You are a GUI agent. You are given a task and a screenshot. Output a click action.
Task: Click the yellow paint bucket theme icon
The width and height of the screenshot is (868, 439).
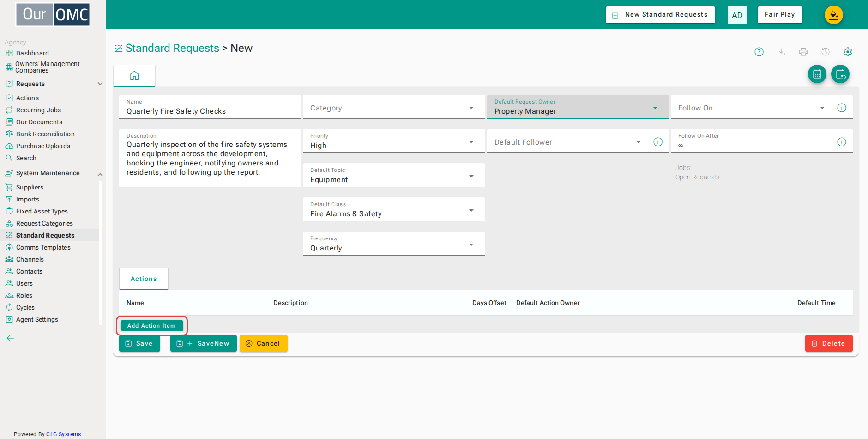point(834,15)
